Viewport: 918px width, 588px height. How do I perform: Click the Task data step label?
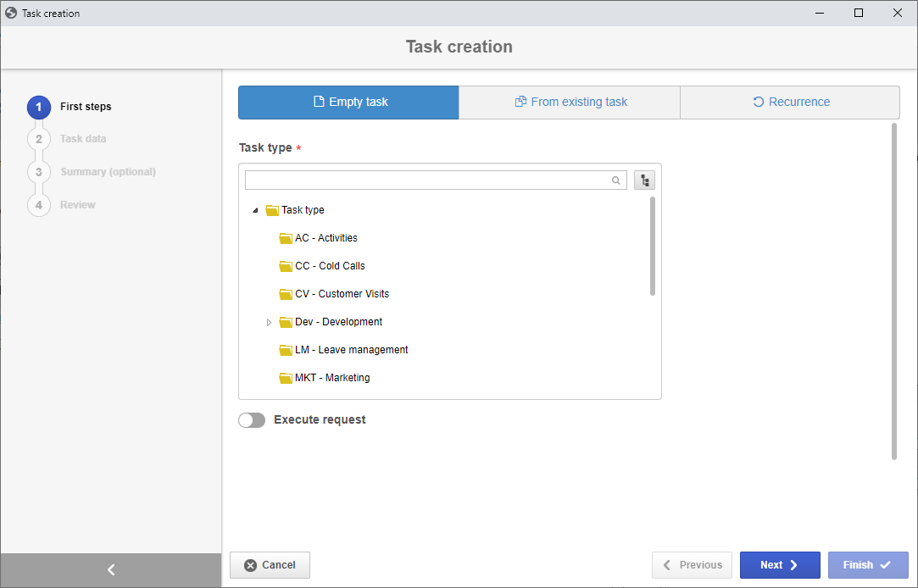click(83, 139)
